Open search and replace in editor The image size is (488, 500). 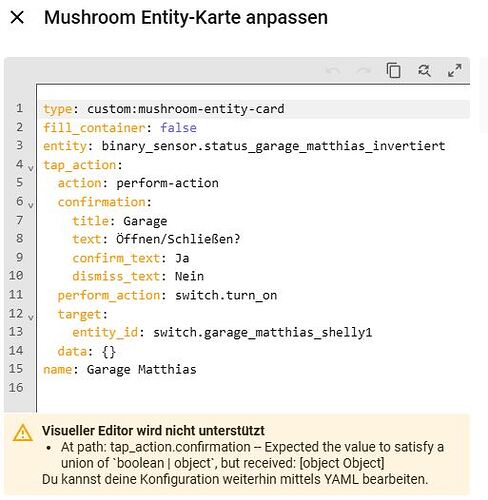pyautogui.click(x=424, y=71)
